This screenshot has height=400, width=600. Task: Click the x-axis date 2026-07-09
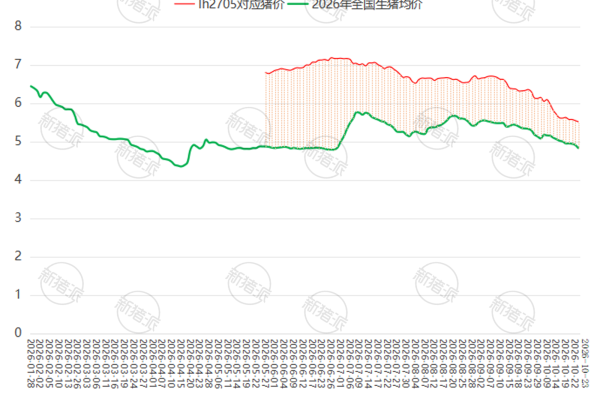point(359,364)
